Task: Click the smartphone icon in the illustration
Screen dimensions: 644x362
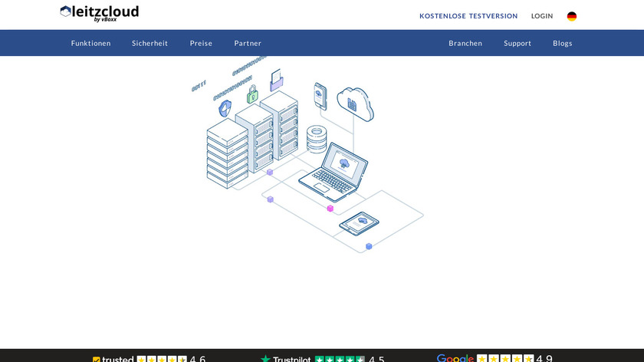Action: pyautogui.click(x=320, y=96)
